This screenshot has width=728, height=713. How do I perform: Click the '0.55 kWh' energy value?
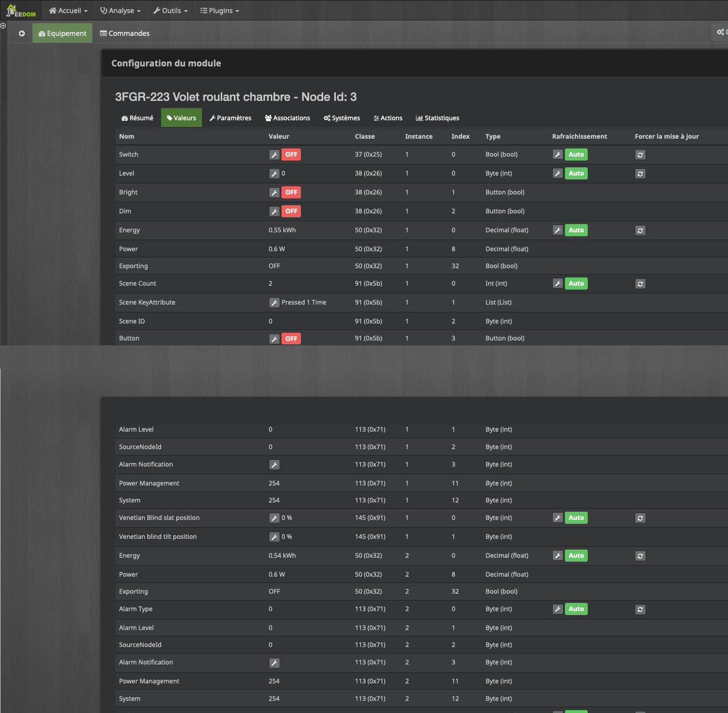click(282, 230)
